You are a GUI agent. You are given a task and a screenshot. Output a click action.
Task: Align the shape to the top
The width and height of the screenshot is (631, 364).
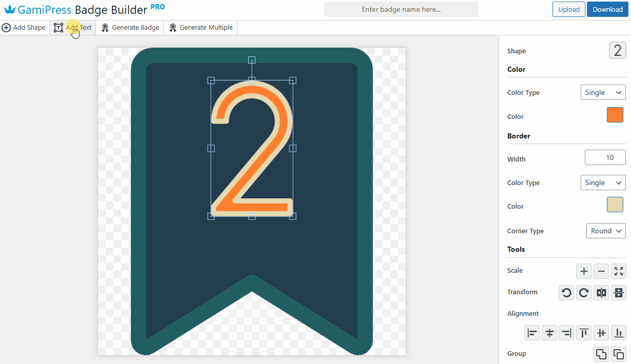(583, 333)
